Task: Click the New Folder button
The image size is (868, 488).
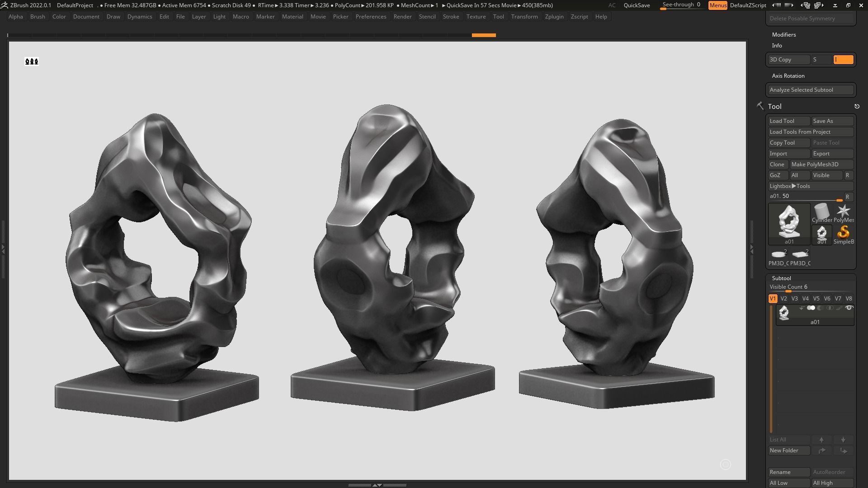Action: 789,450
